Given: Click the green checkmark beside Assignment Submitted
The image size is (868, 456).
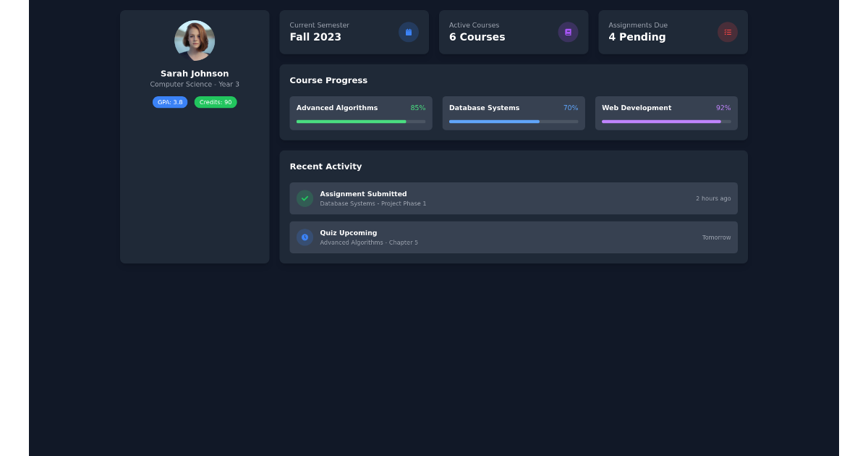Looking at the screenshot, I should pyautogui.click(x=305, y=198).
